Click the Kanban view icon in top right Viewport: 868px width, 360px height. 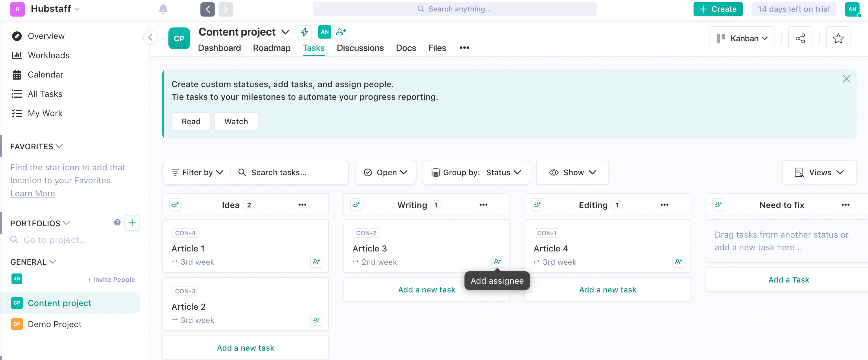(x=721, y=38)
